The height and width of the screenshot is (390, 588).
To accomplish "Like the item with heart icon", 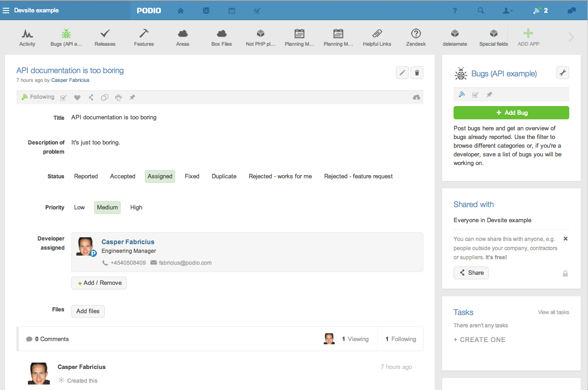I will coord(77,97).
